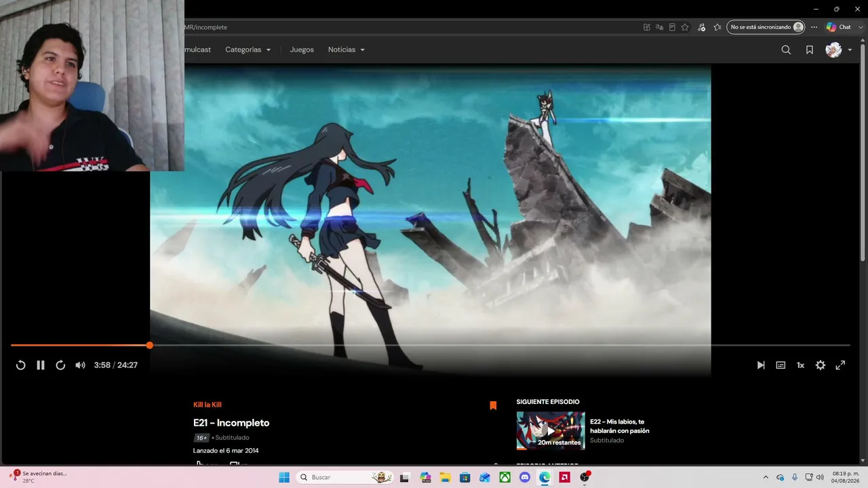Toggle the subtitles/captions control in player
The height and width of the screenshot is (488, 868).
coord(781,365)
